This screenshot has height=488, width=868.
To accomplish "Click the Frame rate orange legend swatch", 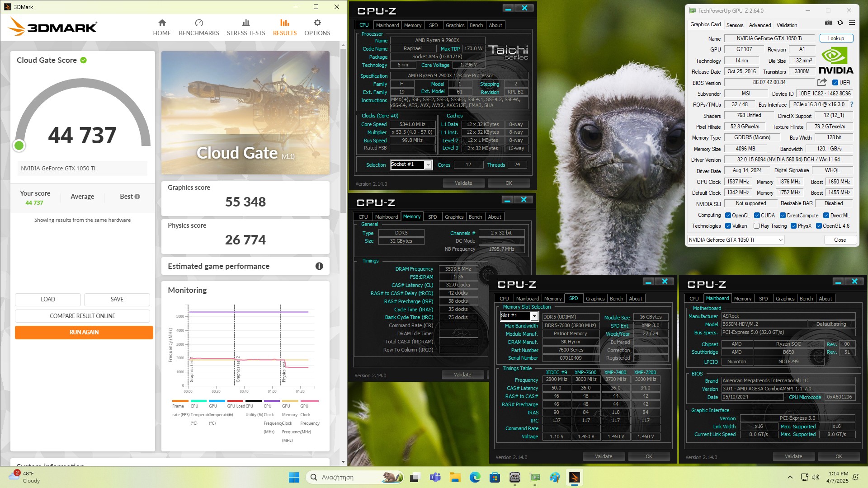I will pyautogui.click(x=180, y=401).
